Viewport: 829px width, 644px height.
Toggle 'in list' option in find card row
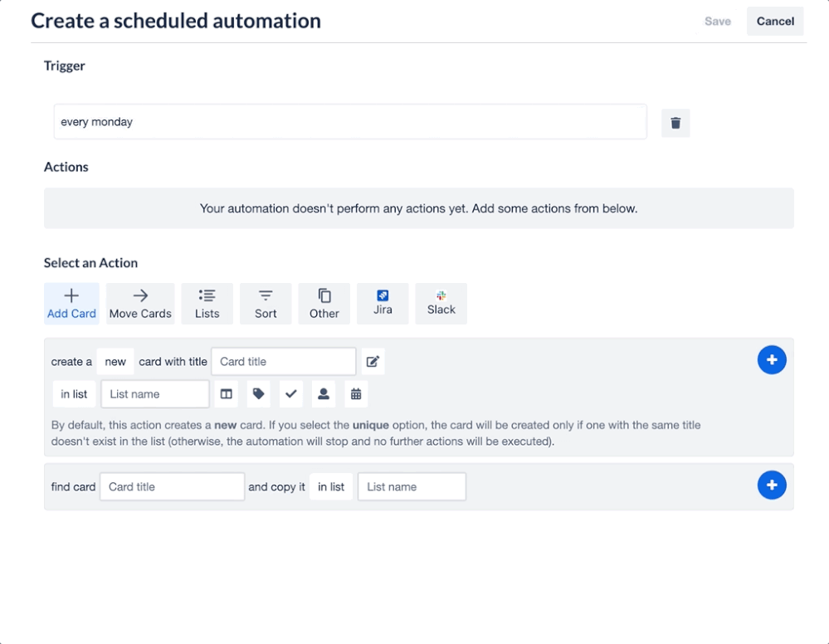[x=331, y=487]
